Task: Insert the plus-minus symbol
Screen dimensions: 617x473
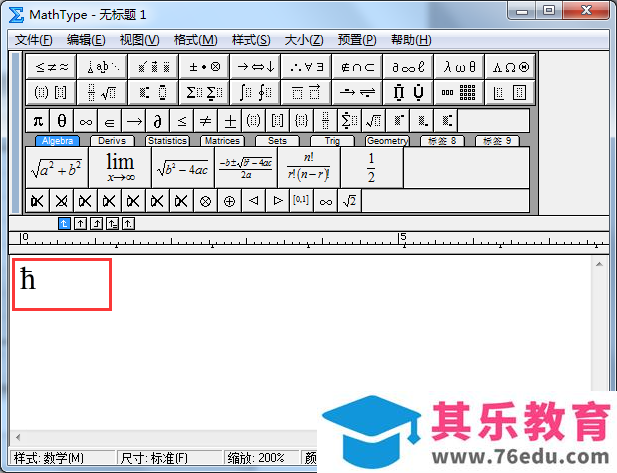Action: tap(230, 121)
